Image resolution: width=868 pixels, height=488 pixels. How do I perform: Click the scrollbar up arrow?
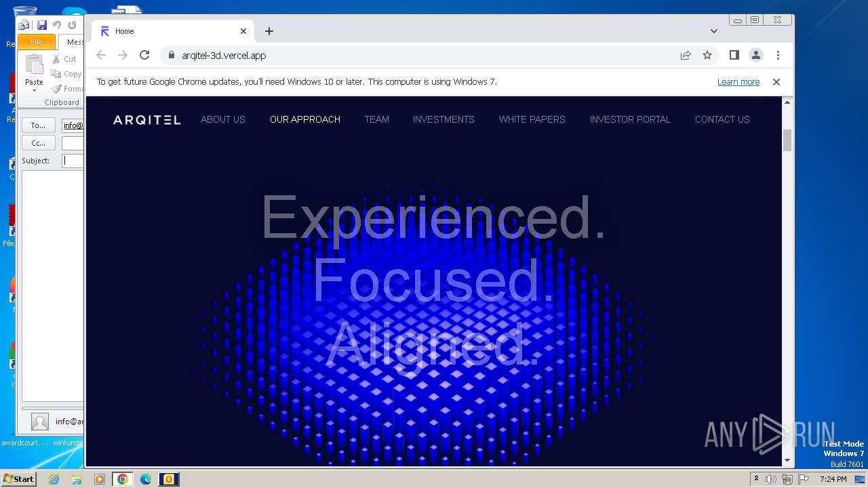787,102
